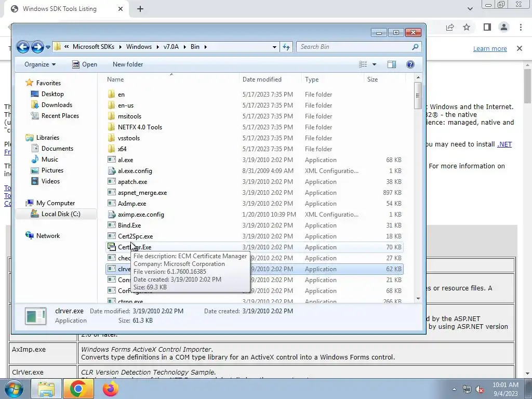The width and height of the screenshot is (532, 399).
Task: Open the view options dropdown arrow
Action: 374,64
